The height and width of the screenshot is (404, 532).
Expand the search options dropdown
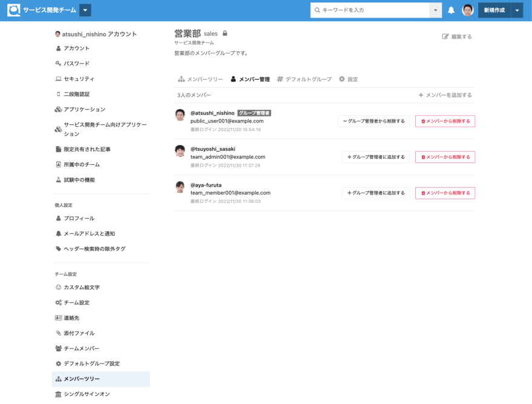click(436, 10)
